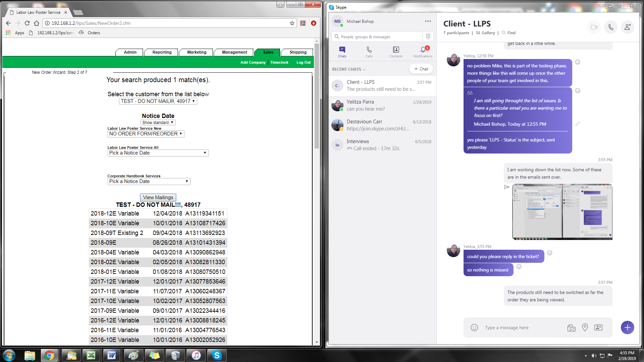This screenshot has height=362, width=644.
Task: Open the Reporting tab
Action: 162,52
